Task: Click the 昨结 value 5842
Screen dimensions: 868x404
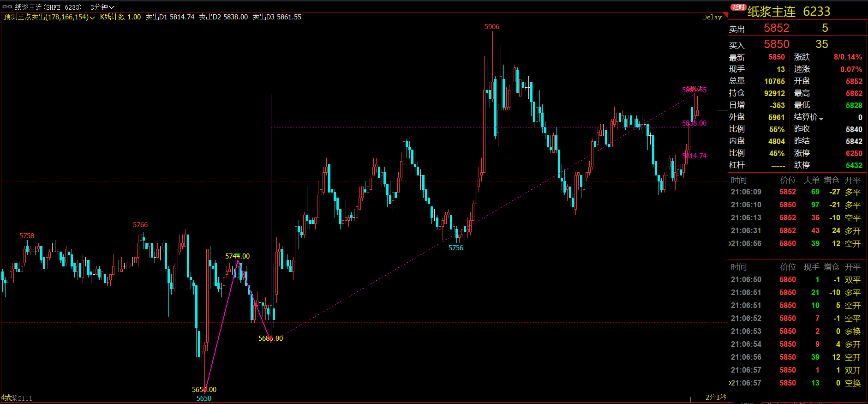Action: [x=854, y=141]
